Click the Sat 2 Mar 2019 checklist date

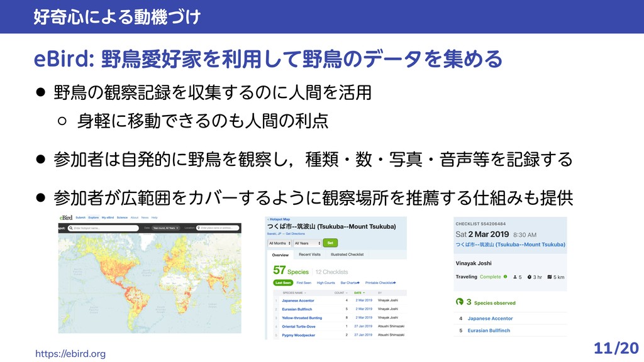[x=482, y=234]
